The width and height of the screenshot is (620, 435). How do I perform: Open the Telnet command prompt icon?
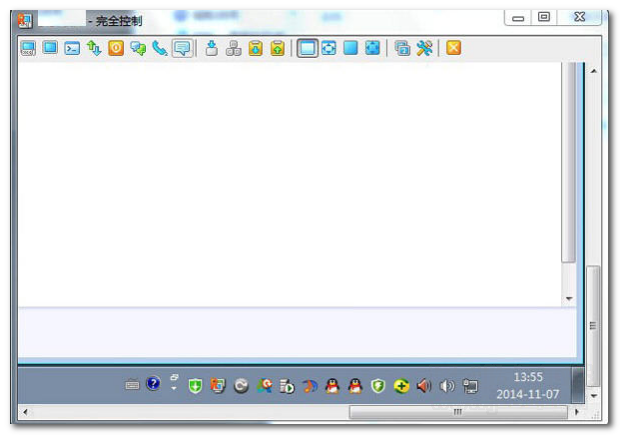pyautogui.click(x=72, y=48)
